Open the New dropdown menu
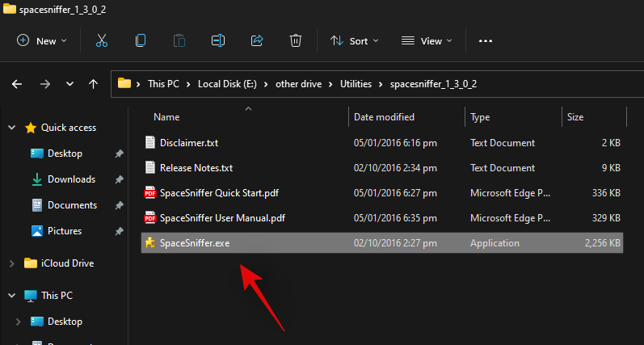 (x=42, y=40)
